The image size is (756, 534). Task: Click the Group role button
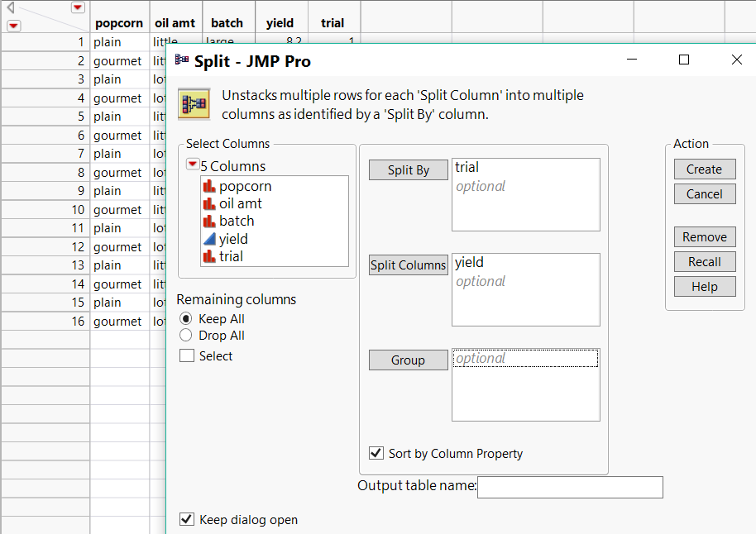(408, 360)
